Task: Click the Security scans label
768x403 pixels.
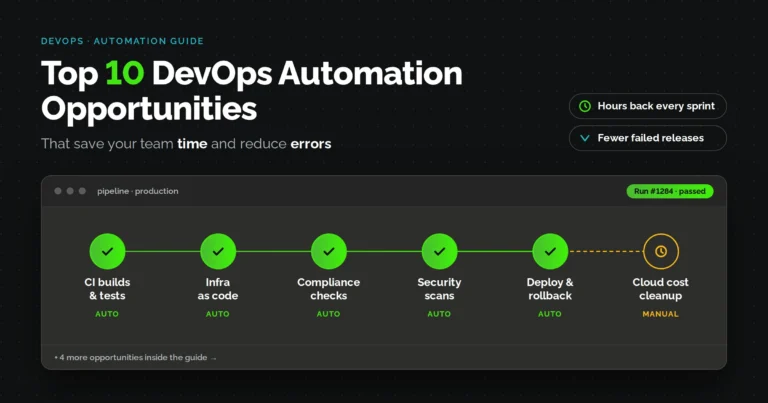Action: click(439, 289)
